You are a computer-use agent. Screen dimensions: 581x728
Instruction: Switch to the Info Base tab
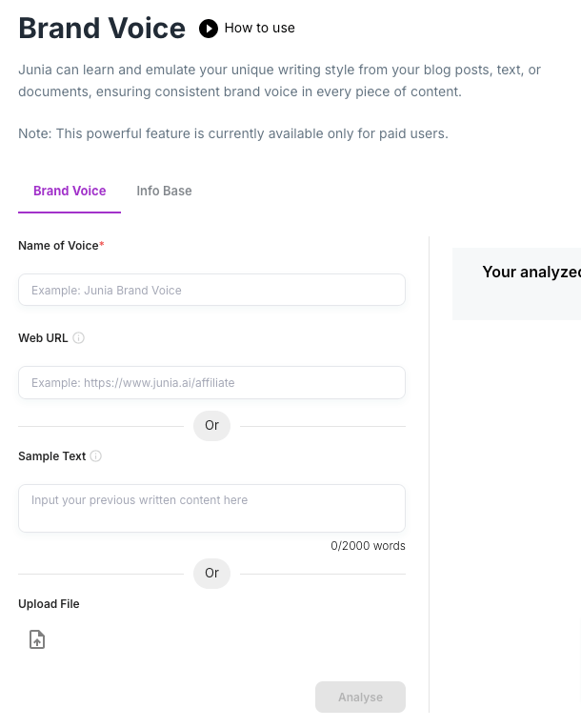pyautogui.click(x=164, y=191)
